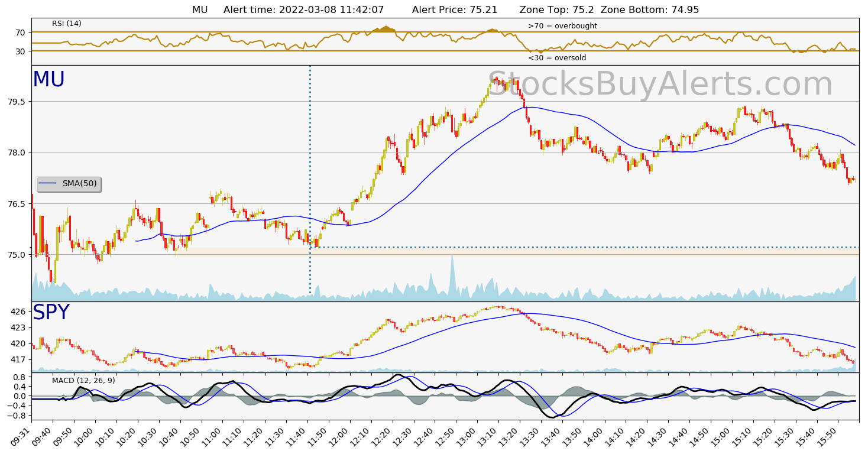Viewport: 868px width, 454px height.
Task: Click the MACD -0.8 axis label
Action: [x=17, y=416]
